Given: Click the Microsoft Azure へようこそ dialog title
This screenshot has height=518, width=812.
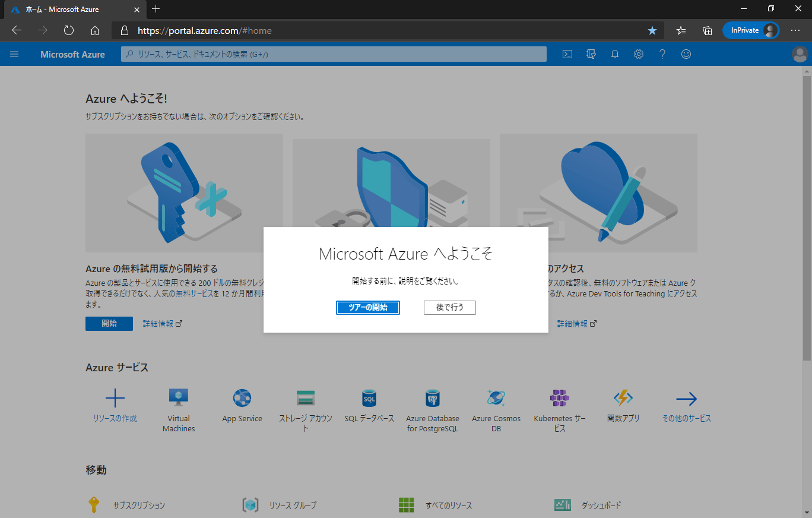Looking at the screenshot, I should [406, 254].
